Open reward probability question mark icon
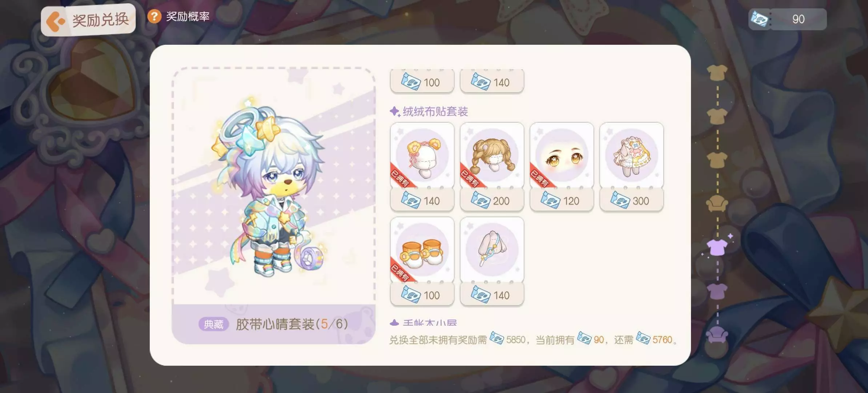The height and width of the screenshot is (393, 868). (x=154, y=16)
